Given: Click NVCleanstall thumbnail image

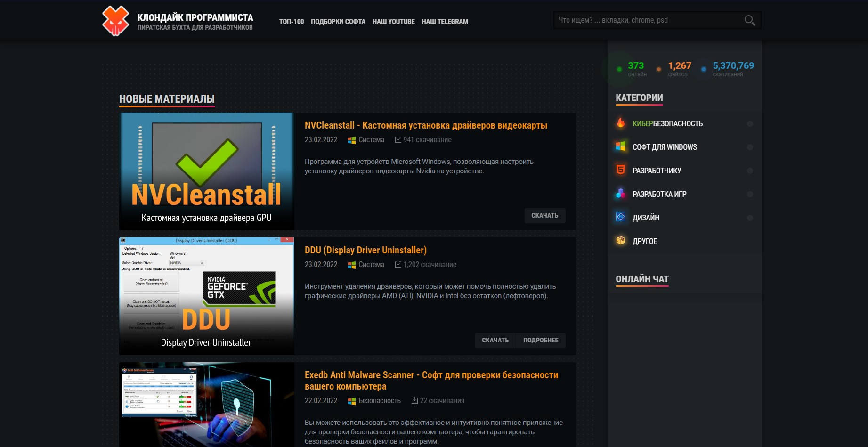Looking at the screenshot, I should point(207,171).
